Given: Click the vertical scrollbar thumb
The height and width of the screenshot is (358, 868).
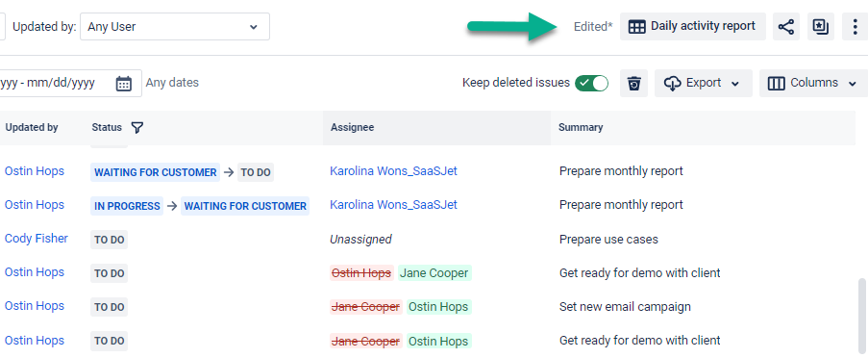Looking at the screenshot, I should click(x=862, y=317).
